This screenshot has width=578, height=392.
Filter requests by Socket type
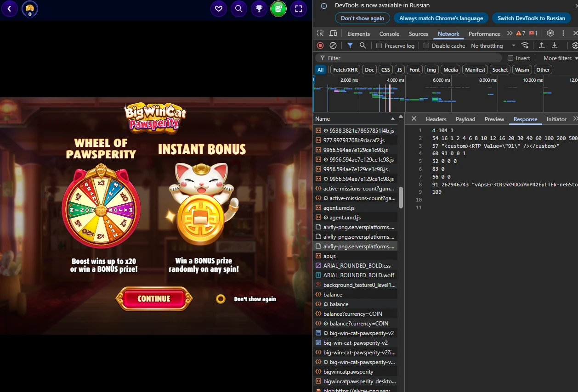pos(500,70)
